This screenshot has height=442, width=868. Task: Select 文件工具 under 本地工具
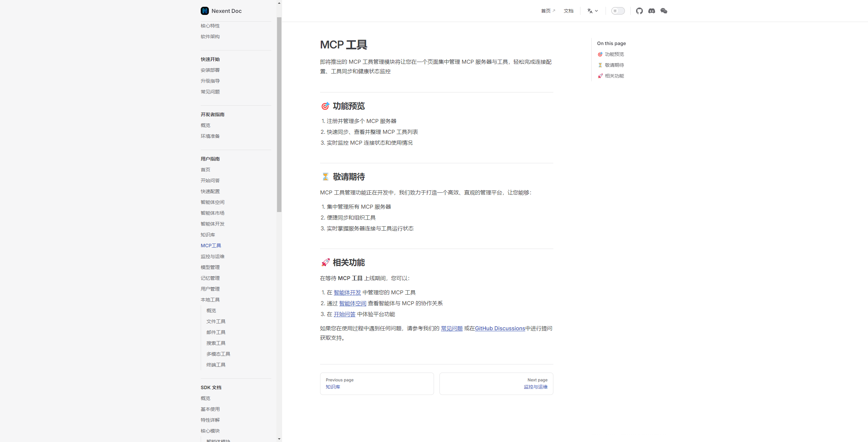[216, 321]
